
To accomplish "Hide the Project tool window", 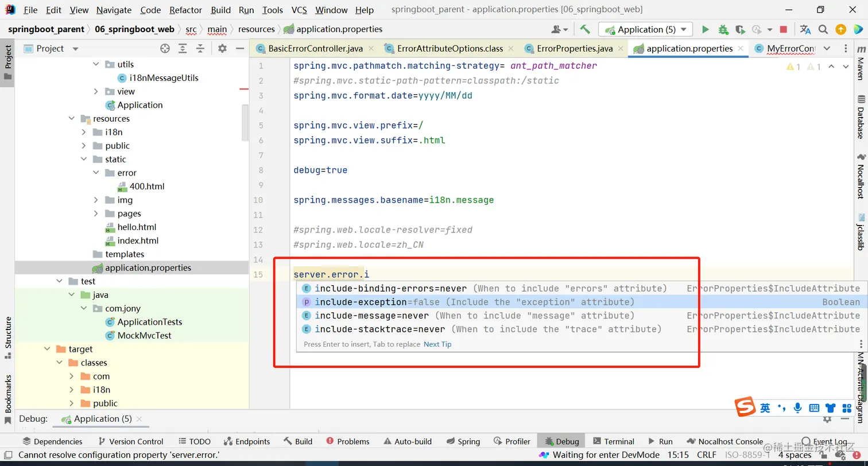I will tap(240, 49).
